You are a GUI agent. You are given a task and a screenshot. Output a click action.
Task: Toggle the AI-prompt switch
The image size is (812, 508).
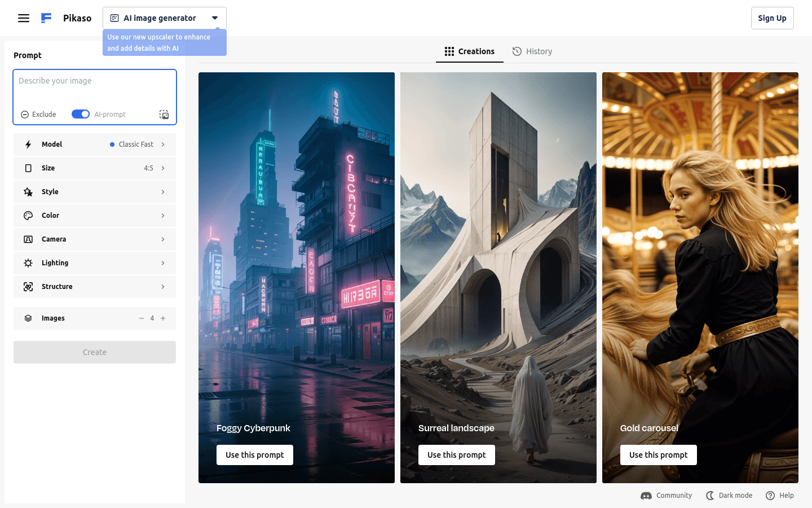pos(80,114)
